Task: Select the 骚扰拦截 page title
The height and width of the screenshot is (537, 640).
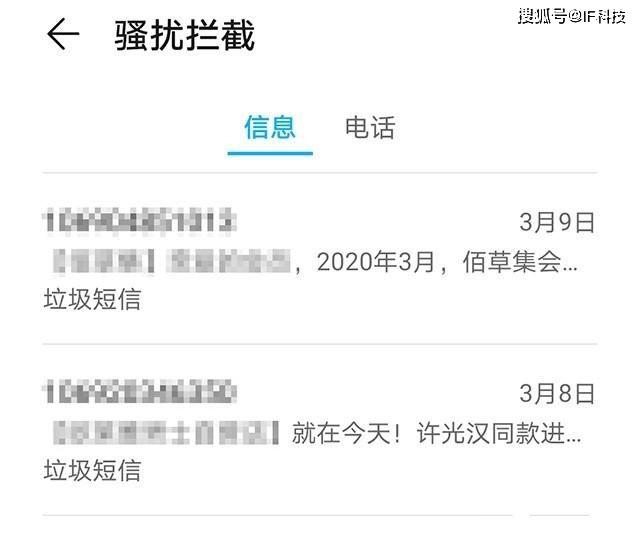Action: tap(184, 35)
